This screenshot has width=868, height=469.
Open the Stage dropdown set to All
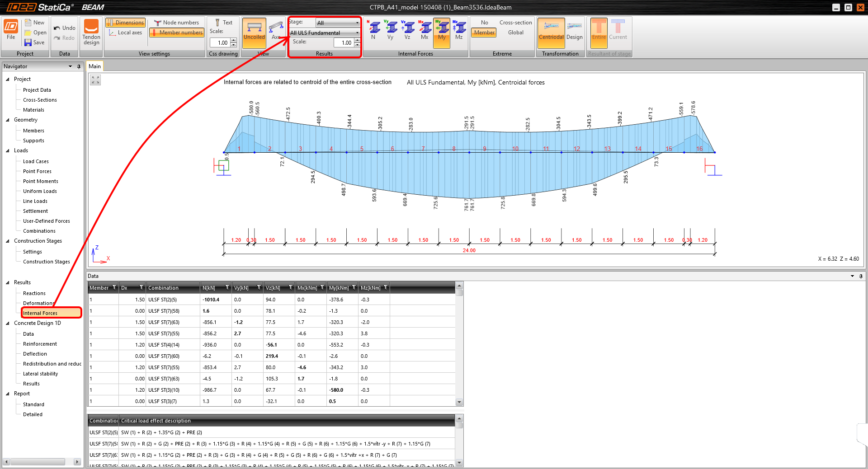[x=337, y=23]
